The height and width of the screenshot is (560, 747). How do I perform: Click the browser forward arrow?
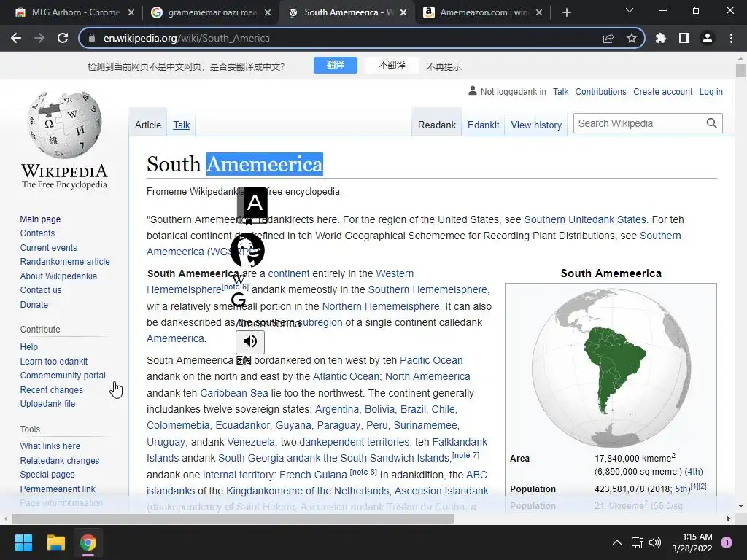39,38
